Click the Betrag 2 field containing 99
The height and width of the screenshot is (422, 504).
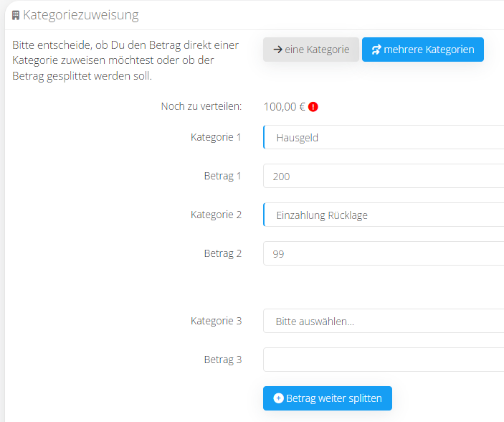point(384,253)
